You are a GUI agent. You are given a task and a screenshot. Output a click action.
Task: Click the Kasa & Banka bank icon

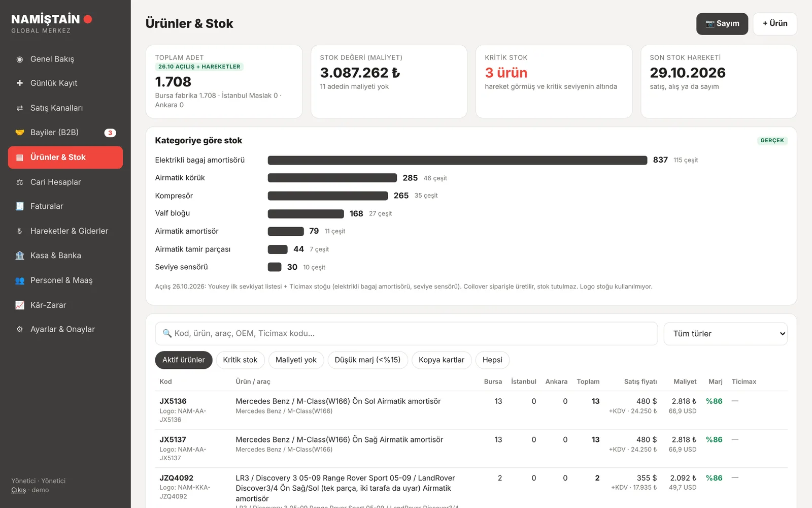pos(20,256)
